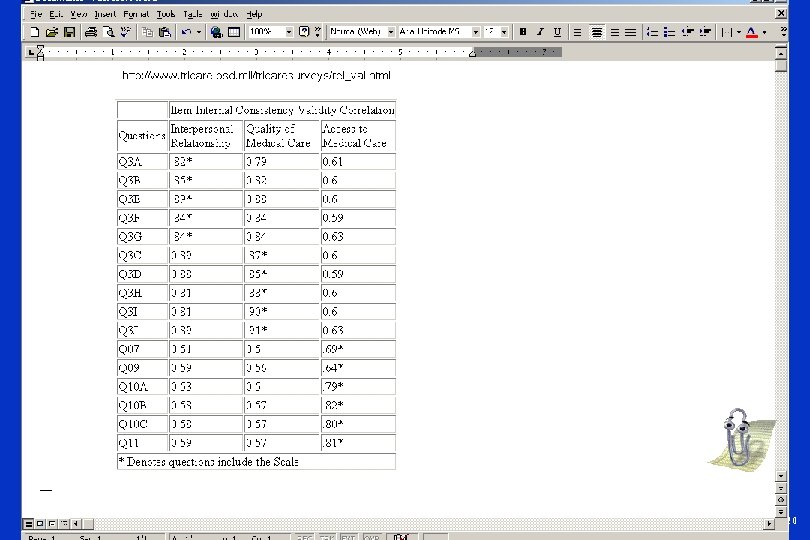Open Tables and Borders toolbar icon
Screen dimensions: 810x540
click(x=234, y=32)
